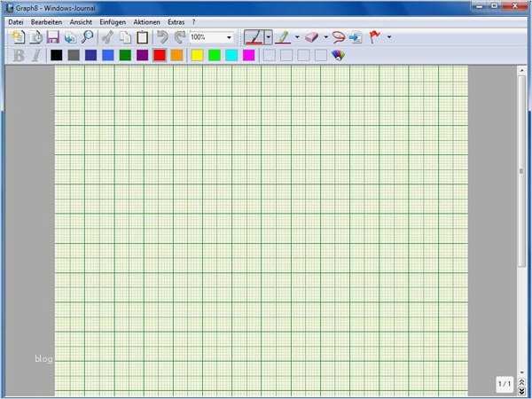Open the Ansicht menu
Screen dimensions: 532x399
point(81,22)
